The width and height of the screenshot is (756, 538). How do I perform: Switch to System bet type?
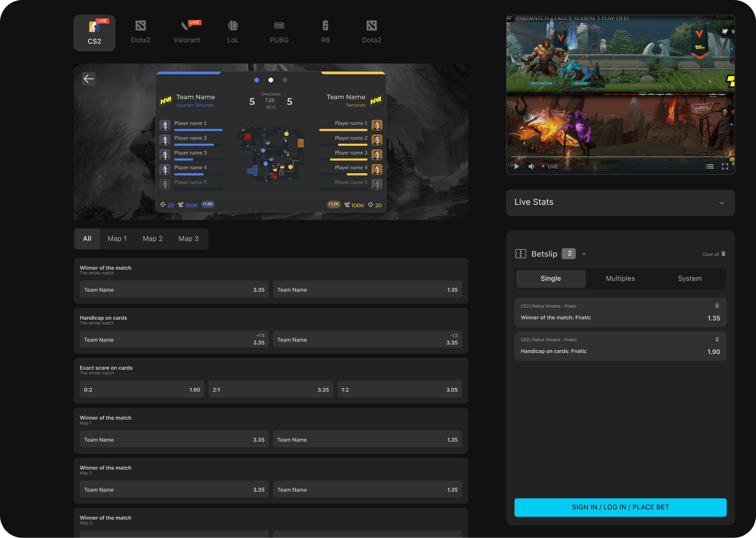point(690,278)
